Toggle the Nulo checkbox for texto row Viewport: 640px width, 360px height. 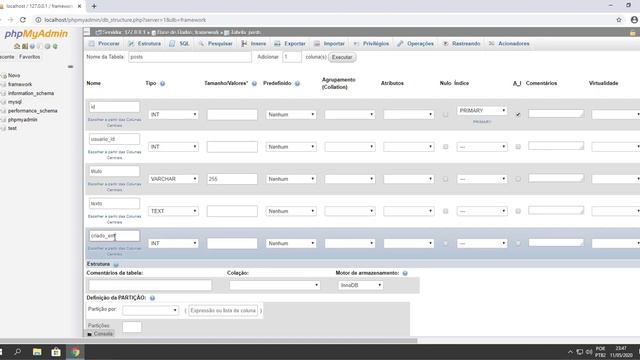tap(445, 211)
